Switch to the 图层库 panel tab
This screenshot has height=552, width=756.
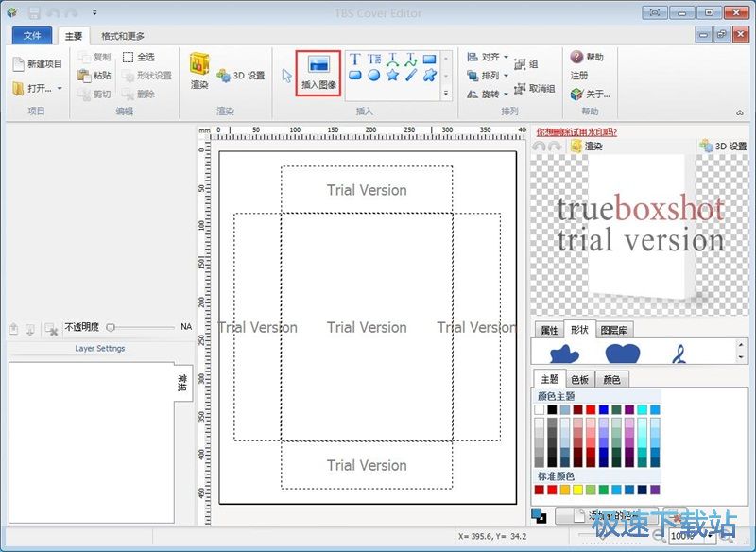pyautogui.click(x=614, y=330)
